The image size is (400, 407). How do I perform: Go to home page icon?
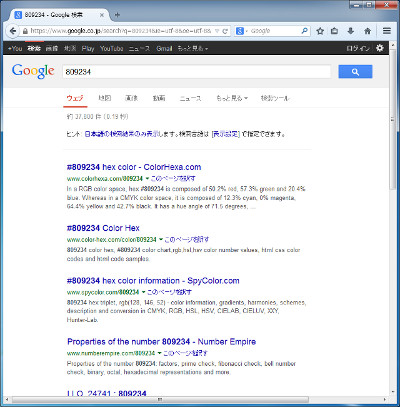[x=367, y=31]
